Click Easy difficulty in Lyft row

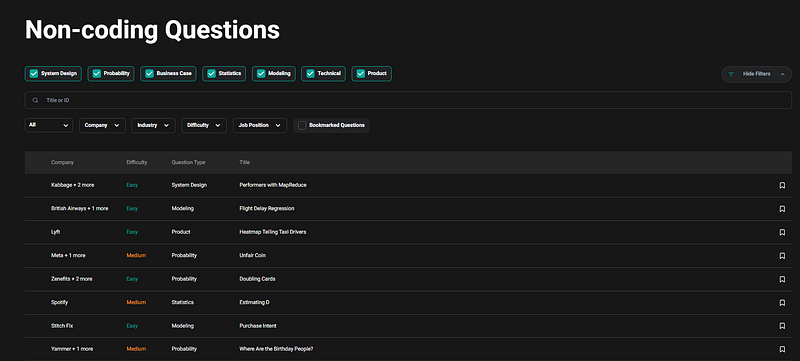click(x=132, y=232)
